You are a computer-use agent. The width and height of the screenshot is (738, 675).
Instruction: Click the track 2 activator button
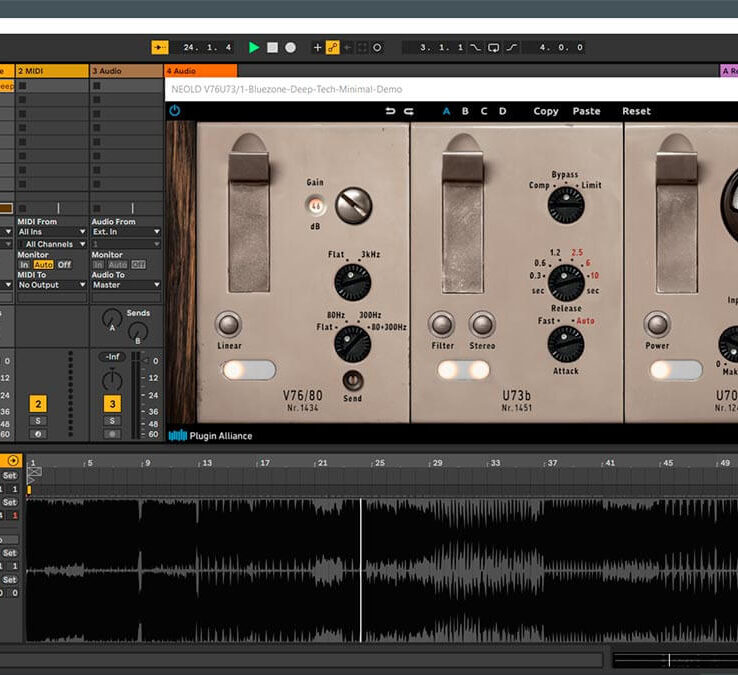[x=38, y=404]
